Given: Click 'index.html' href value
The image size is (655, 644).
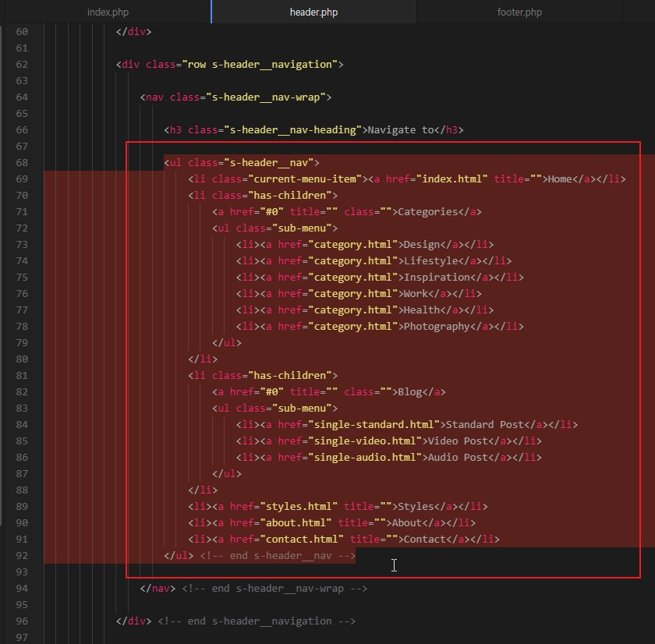Looking at the screenshot, I should coord(452,179).
